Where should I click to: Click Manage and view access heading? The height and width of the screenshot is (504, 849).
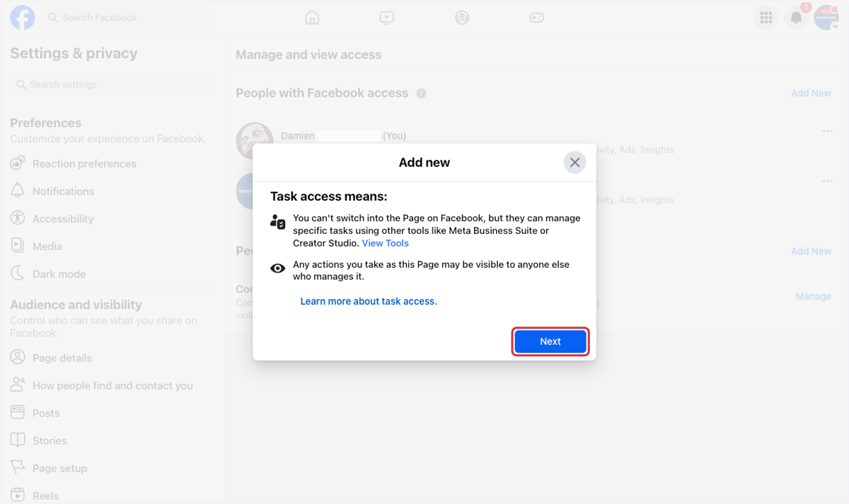coord(308,55)
